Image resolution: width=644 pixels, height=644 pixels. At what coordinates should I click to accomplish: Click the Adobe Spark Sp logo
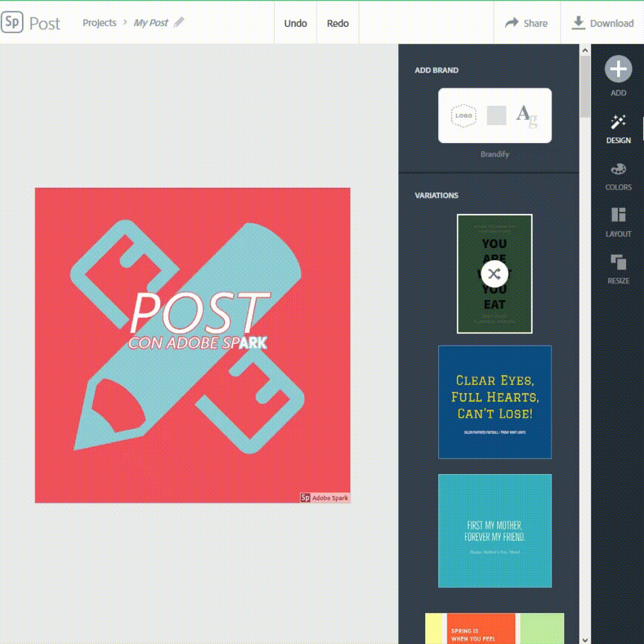12,22
